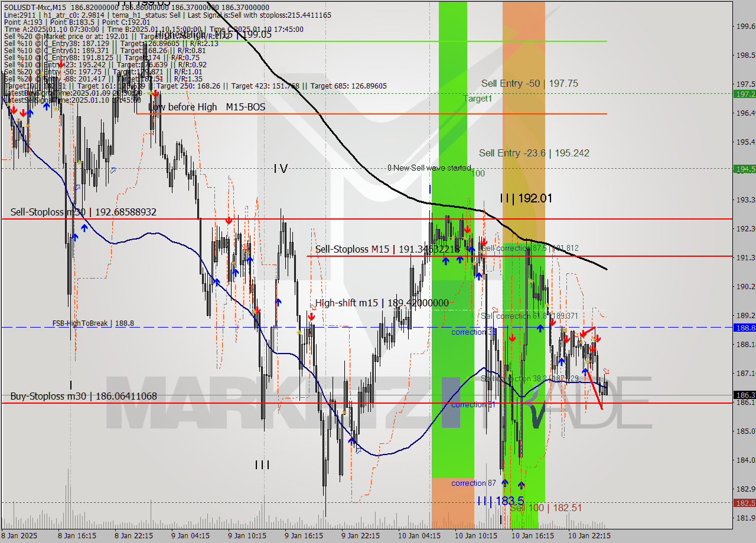756x543 pixels.
Task: Click the I I | 183.5 wave label
Action: [x=501, y=501]
